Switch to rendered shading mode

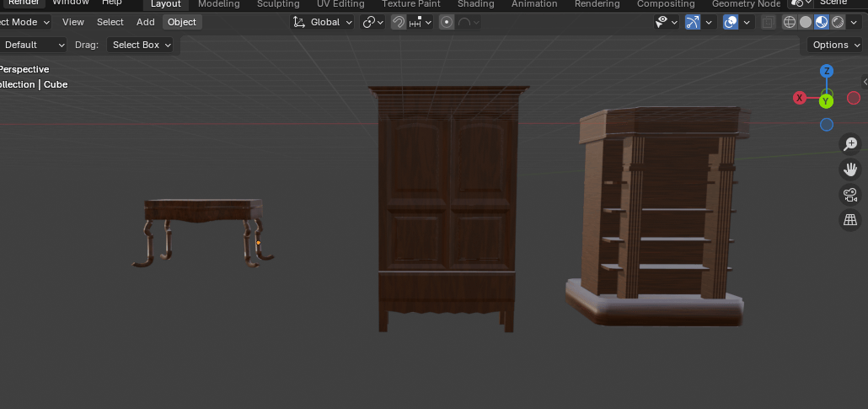click(x=839, y=22)
